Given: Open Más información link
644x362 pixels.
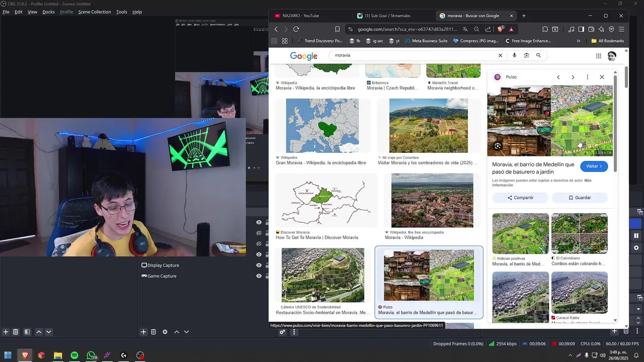Looking at the screenshot, I should coord(542,183).
